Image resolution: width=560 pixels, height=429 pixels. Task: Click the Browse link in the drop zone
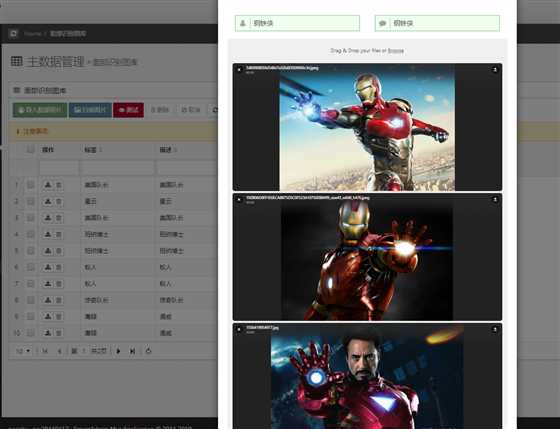click(396, 51)
